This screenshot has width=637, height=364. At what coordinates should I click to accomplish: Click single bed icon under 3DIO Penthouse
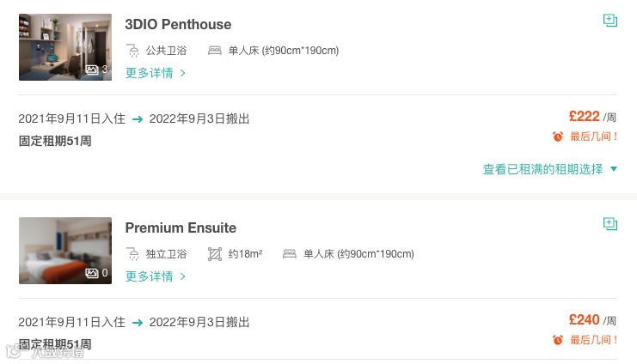[x=215, y=50]
